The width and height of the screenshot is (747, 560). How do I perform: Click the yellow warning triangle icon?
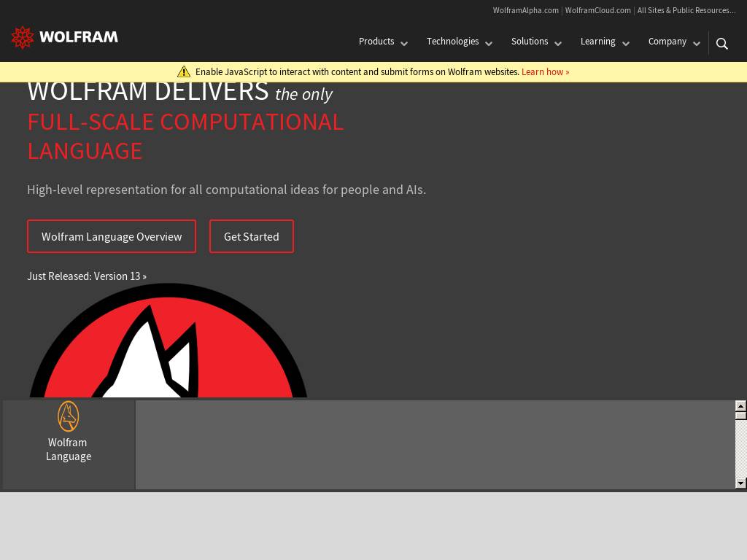184,71
